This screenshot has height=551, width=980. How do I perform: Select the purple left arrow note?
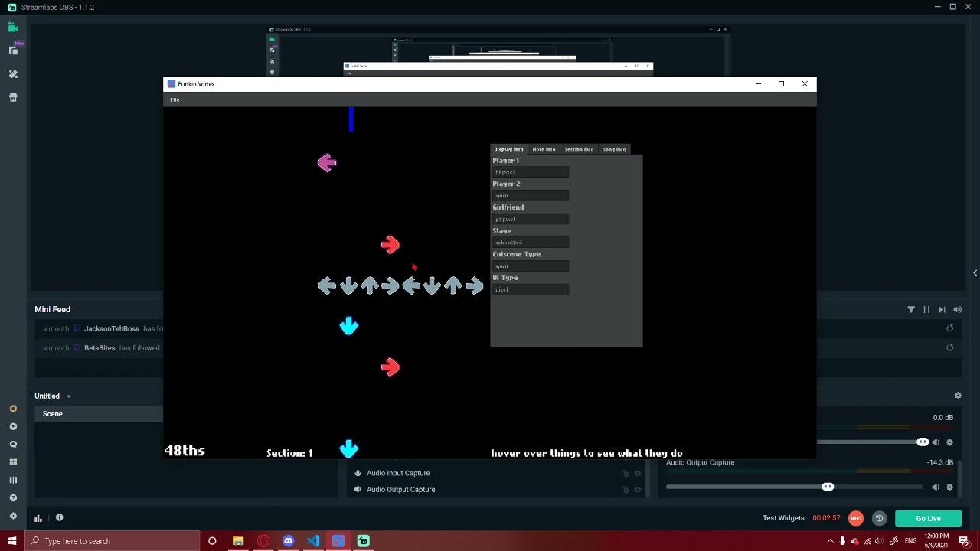click(327, 163)
